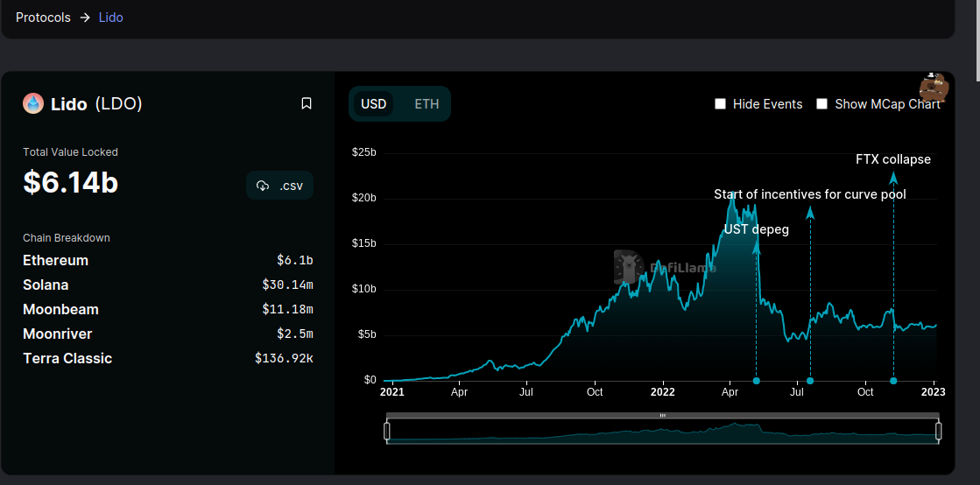Viewport: 980px width, 485px height.
Task: Click the llama avatar icon at top right
Action: [935, 88]
